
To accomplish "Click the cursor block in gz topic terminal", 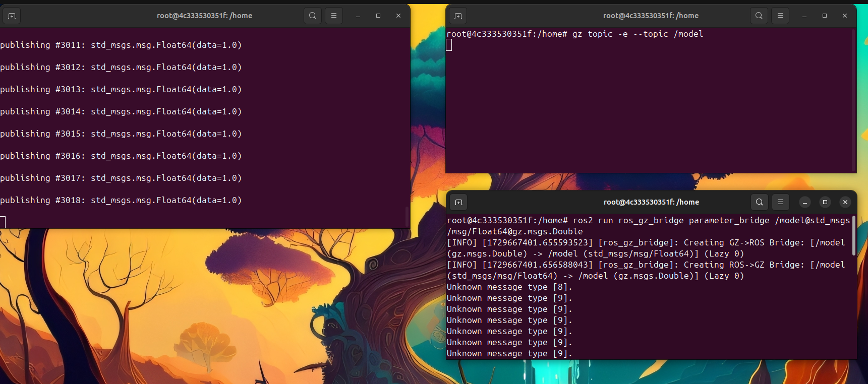I will coord(449,45).
